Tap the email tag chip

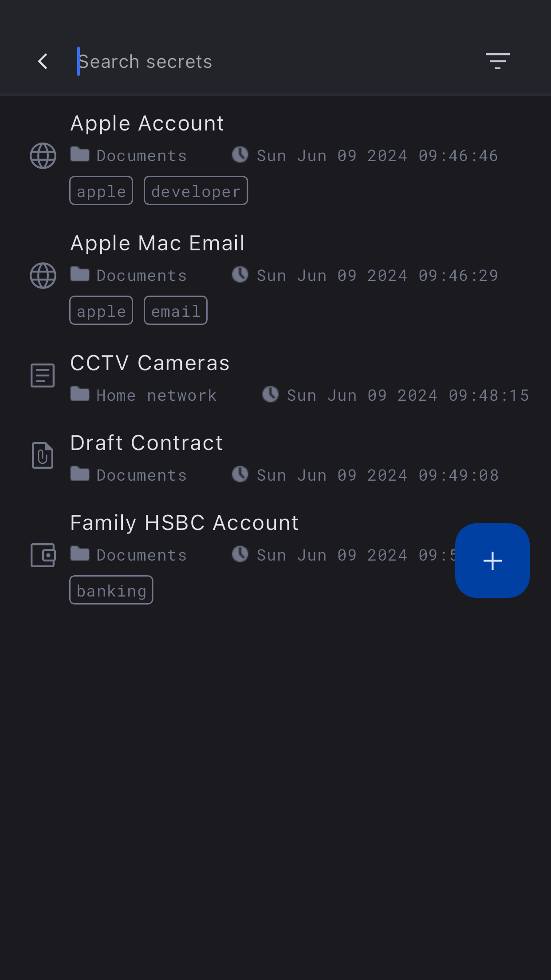tap(176, 311)
